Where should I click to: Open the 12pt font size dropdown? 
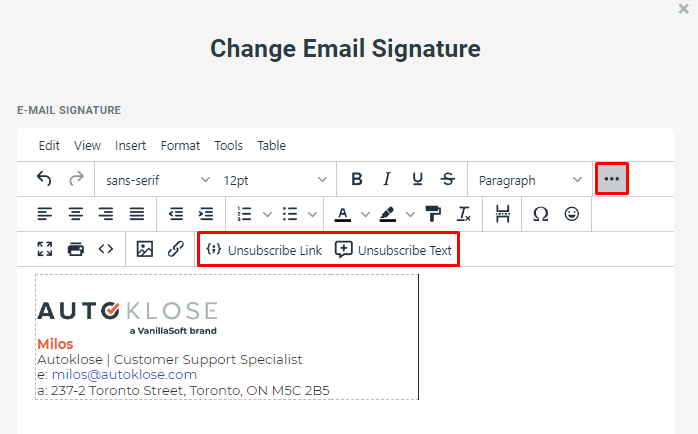pos(274,180)
